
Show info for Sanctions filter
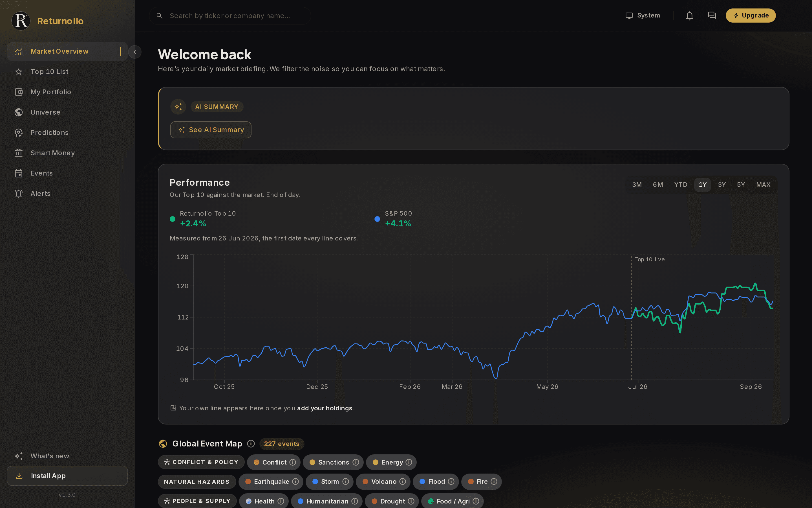(x=356, y=462)
